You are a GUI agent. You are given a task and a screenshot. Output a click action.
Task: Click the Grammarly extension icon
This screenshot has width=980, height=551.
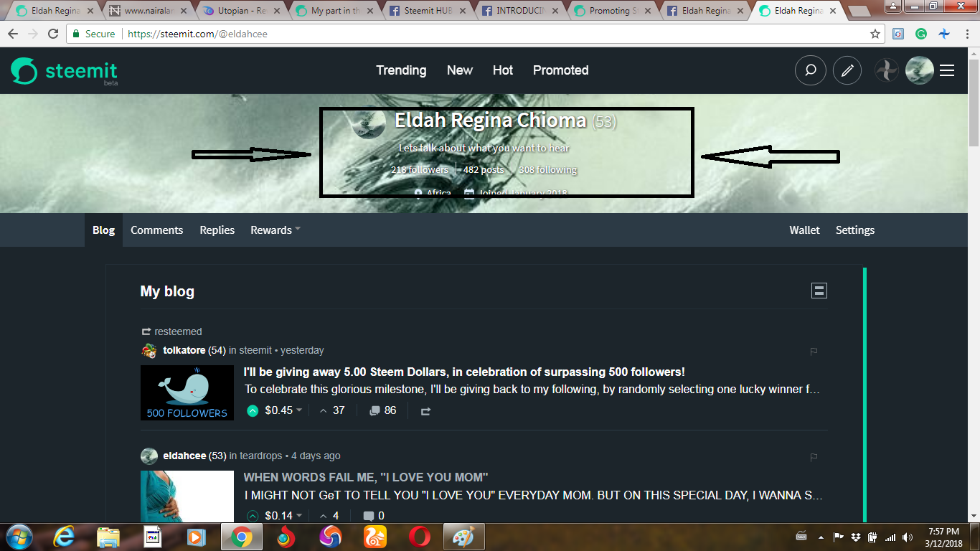coord(921,34)
